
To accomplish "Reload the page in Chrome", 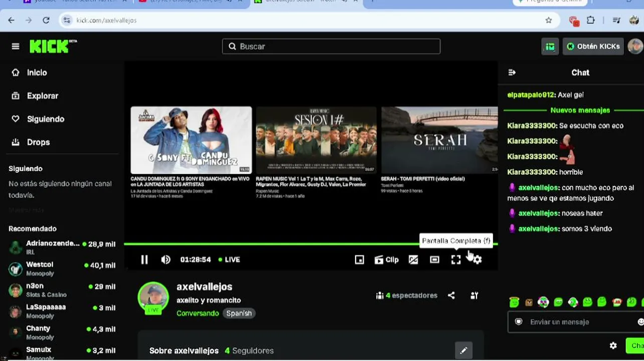I will click(x=46, y=20).
